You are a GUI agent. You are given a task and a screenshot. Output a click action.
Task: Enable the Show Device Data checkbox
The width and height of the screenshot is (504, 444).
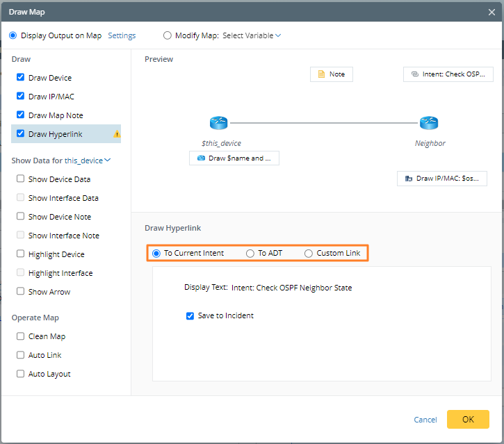tap(21, 179)
